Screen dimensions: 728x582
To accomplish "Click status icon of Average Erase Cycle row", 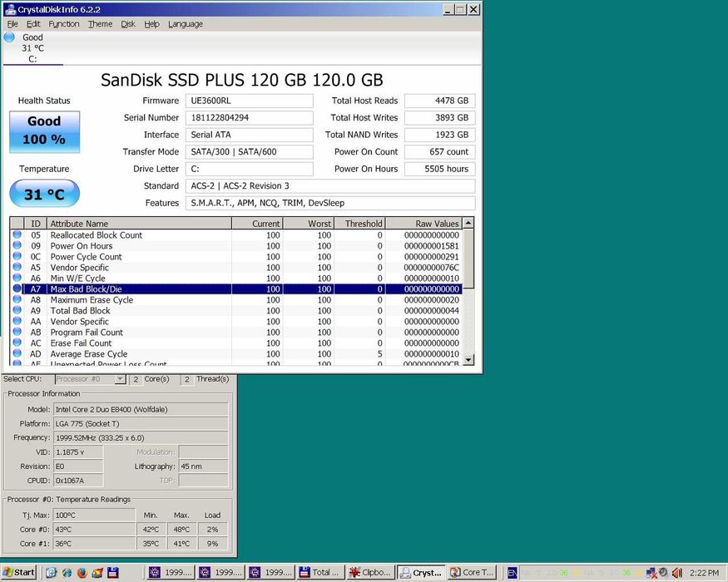I will (17, 353).
